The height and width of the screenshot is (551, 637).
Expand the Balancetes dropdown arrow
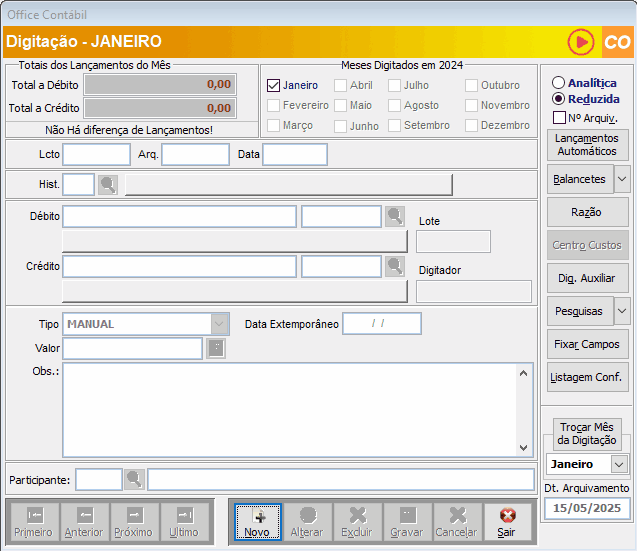coord(621,179)
